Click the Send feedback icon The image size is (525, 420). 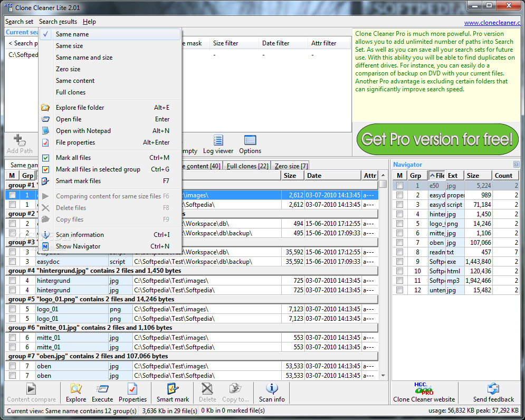pos(493,389)
